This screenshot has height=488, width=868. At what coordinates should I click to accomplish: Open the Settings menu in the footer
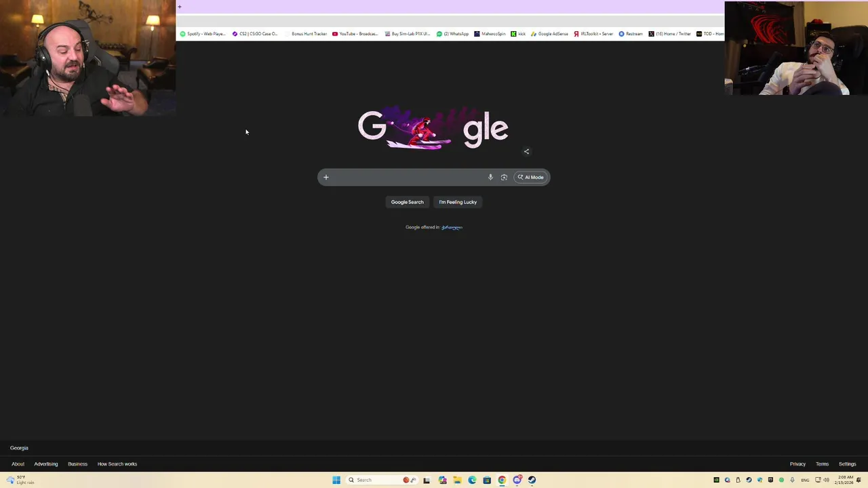[847, 464]
